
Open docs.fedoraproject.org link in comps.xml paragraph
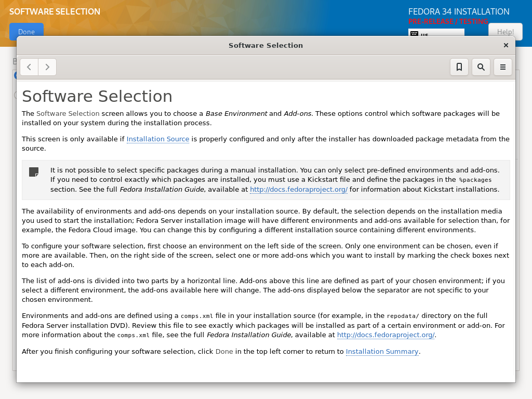coord(386,335)
